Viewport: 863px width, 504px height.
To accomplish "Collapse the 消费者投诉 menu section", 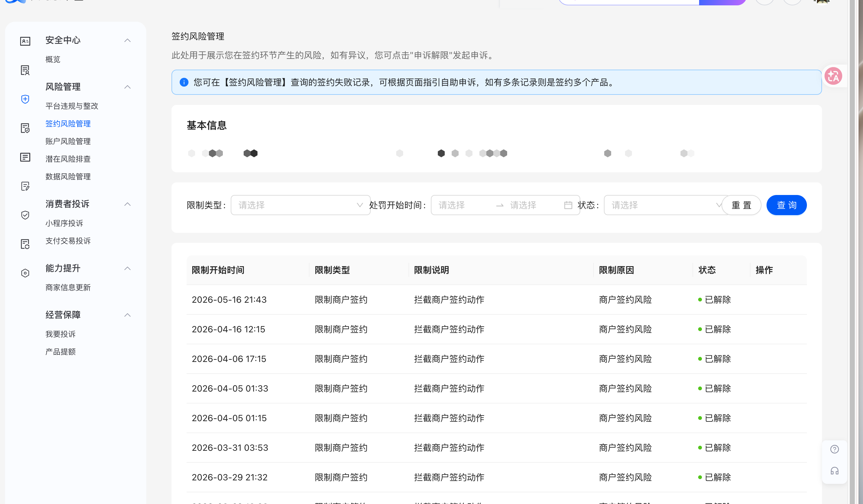I will (x=127, y=204).
